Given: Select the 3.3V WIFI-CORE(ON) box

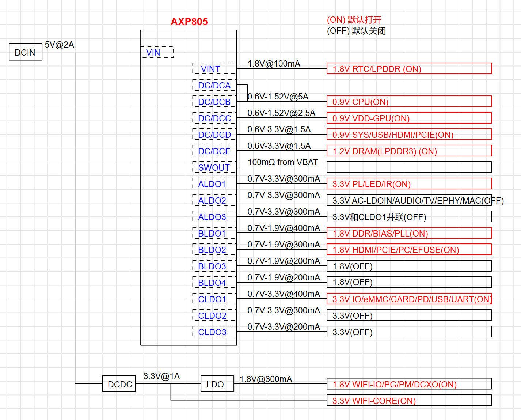Looking at the screenshot, I should click(409, 401).
